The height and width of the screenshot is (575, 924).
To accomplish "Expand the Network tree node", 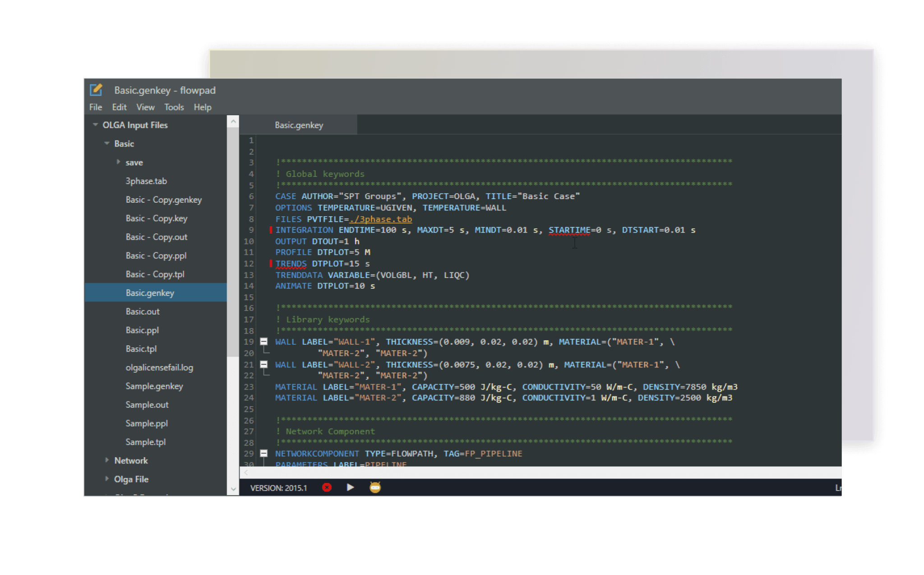I will pos(107,460).
